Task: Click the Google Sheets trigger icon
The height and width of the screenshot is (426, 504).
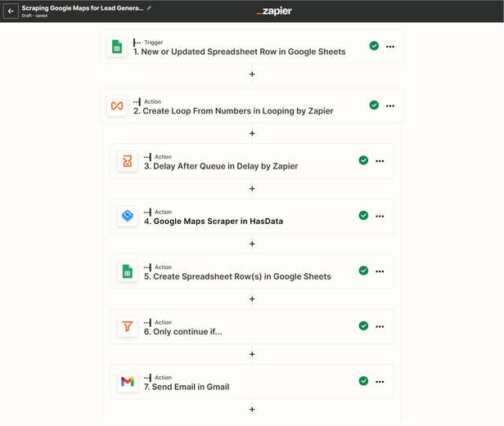Action: point(117,47)
